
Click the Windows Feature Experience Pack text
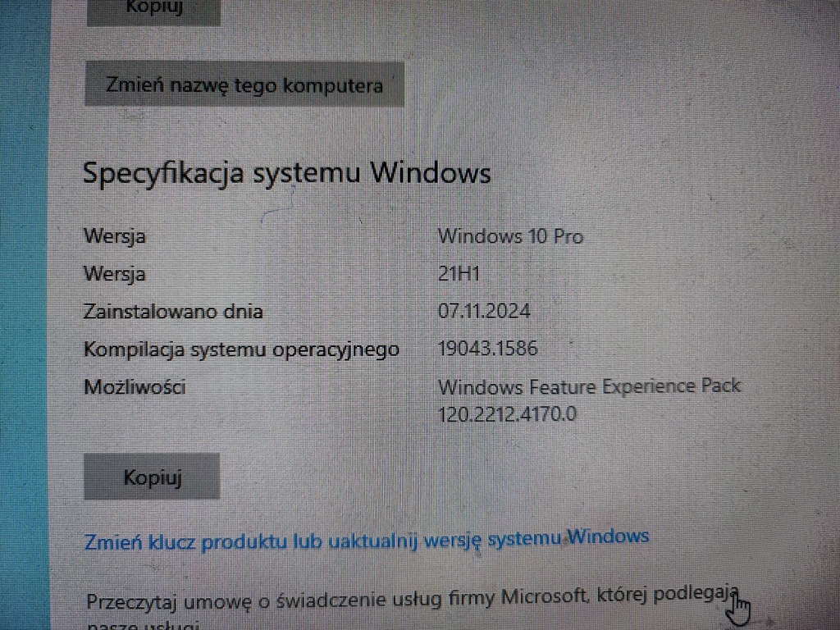[589, 386]
